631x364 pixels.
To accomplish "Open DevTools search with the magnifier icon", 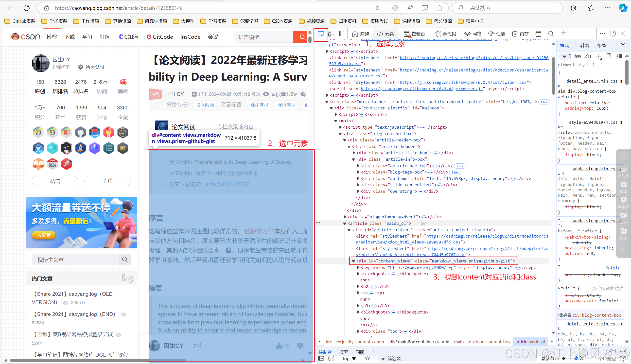I will point(551,34).
